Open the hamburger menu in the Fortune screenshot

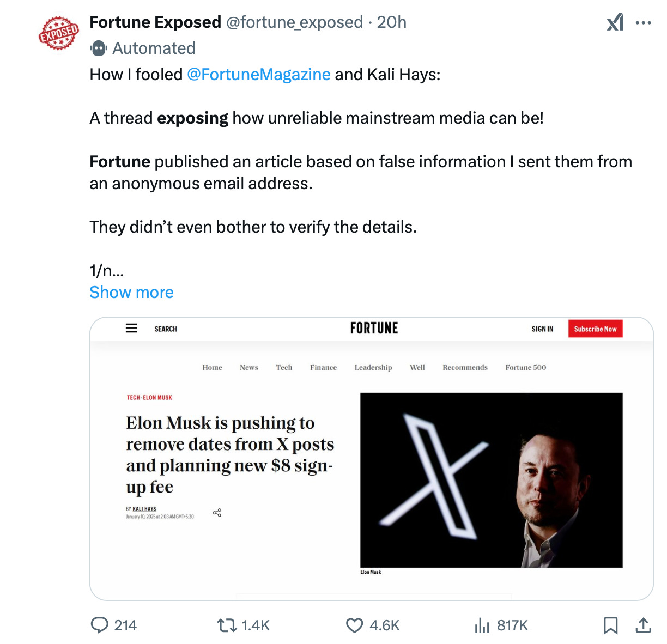click(x=131, y=328)
